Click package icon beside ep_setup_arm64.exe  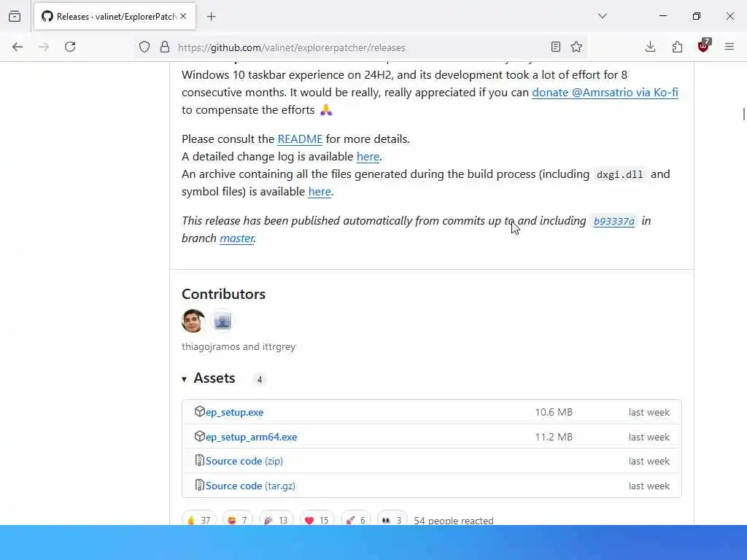(200, 436)
